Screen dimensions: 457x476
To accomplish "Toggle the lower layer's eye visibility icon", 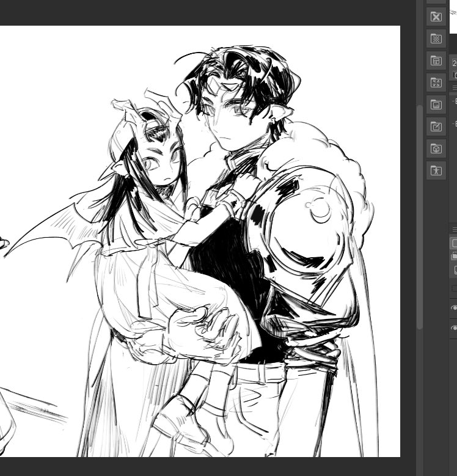I will pos(454,328).
